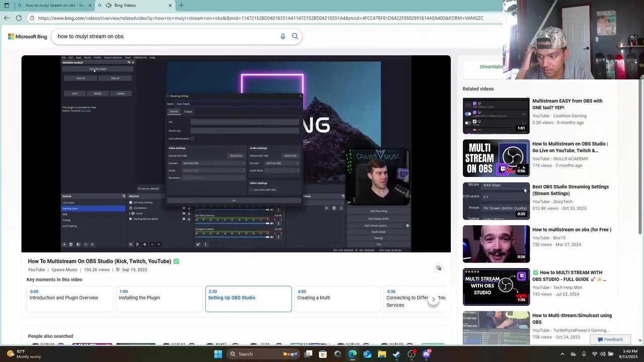Select the video title 'How To Multistream On OBS Studio'
Image resolution: width=644 pixels, height=362 pixels.
(x=100, y=261)
